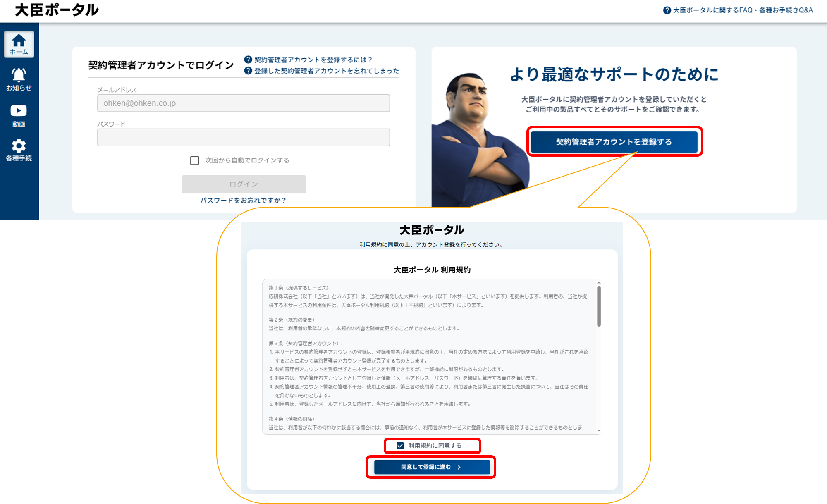Toggle 利用規約に同意する checkbox
The height and width of the screenshot is (504, 827).
click(x=400, y=446)
